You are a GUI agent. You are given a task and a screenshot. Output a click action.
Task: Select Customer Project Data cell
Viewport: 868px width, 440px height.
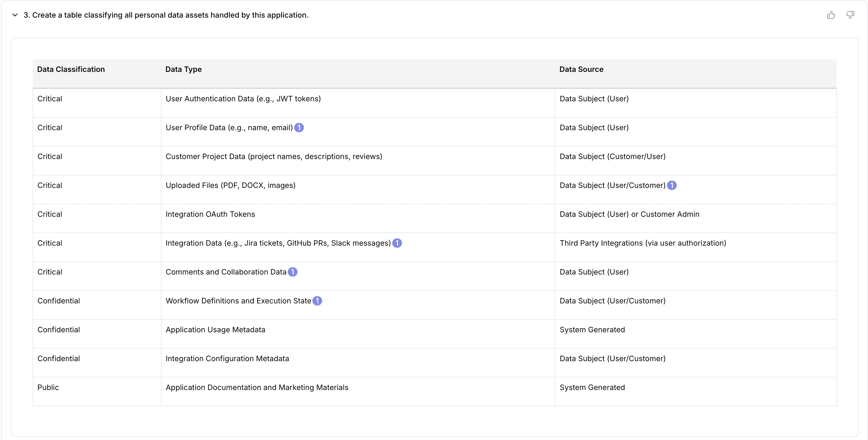[x=274, y=157]
